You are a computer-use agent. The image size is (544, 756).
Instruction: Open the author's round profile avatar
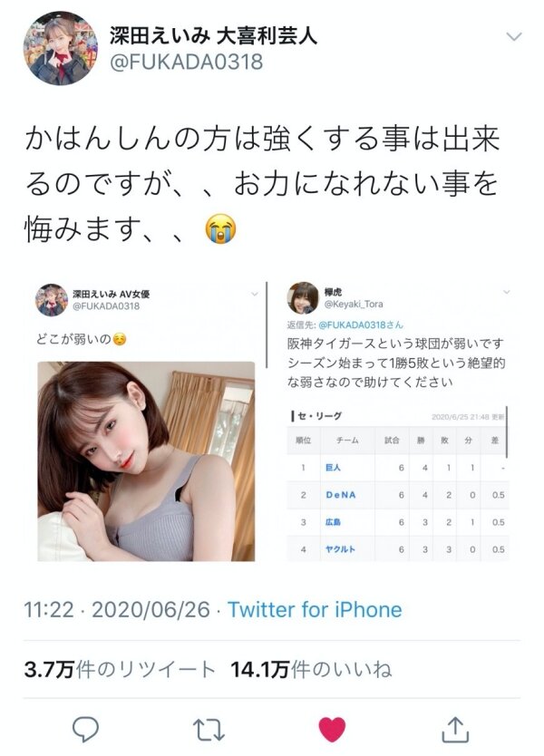tap(60, 48)
